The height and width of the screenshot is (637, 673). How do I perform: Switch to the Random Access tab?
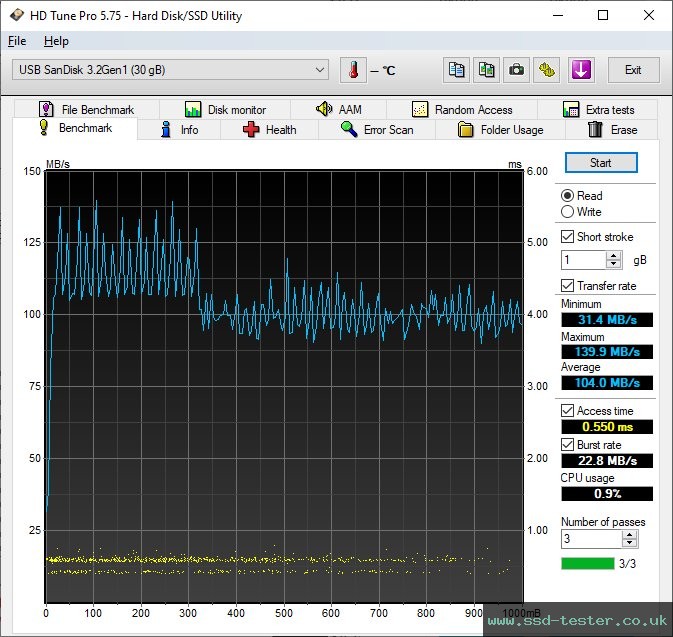[462, 109]
